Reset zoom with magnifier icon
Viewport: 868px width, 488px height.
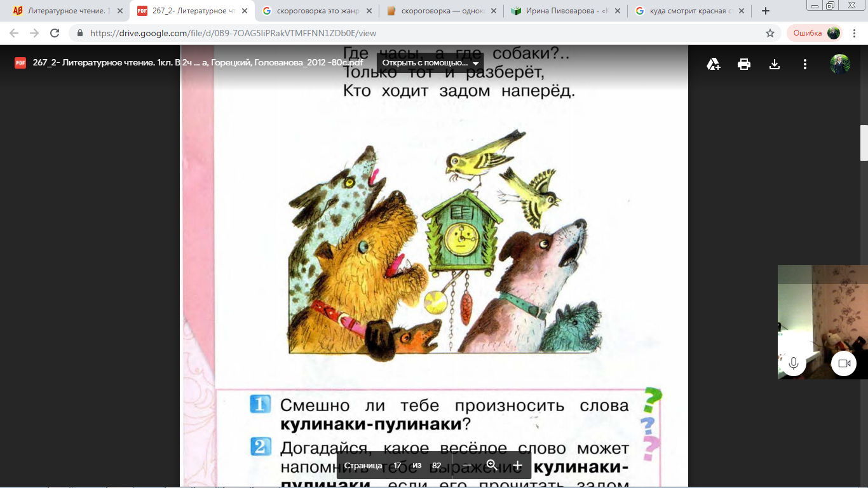[x=492, y=466]
